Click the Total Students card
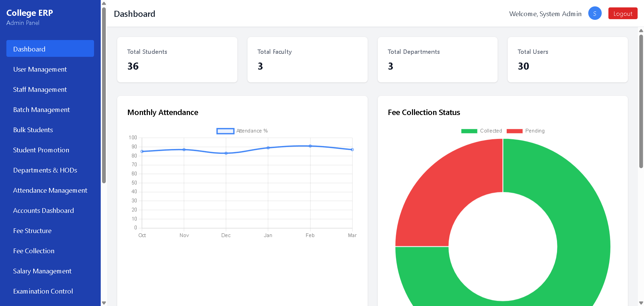 point(177,60)
